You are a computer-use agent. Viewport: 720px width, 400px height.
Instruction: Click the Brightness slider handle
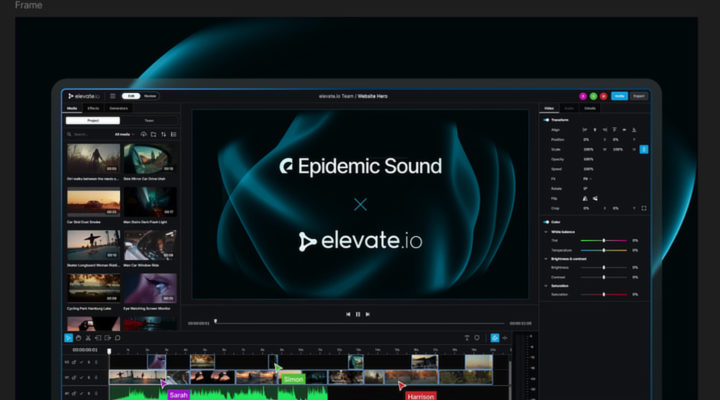coord(604,267)
